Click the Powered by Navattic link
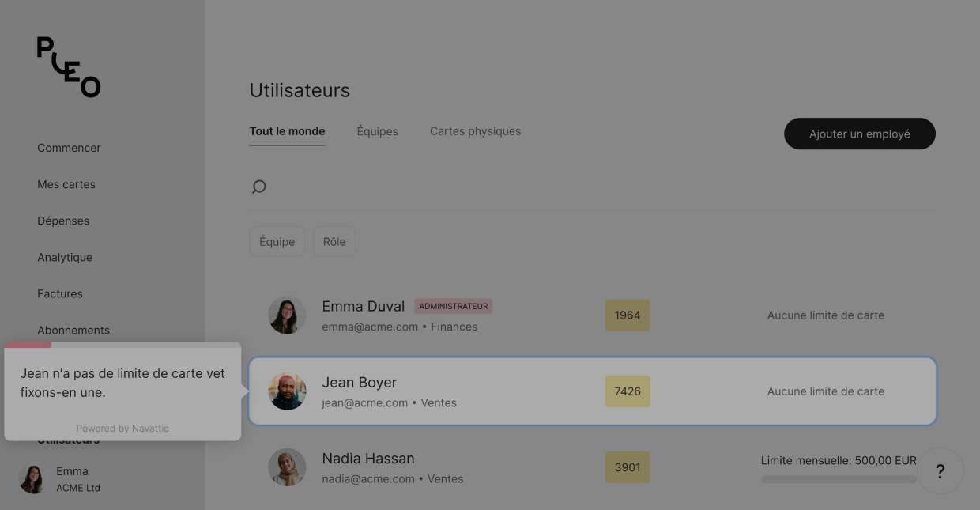 [122, 429]
